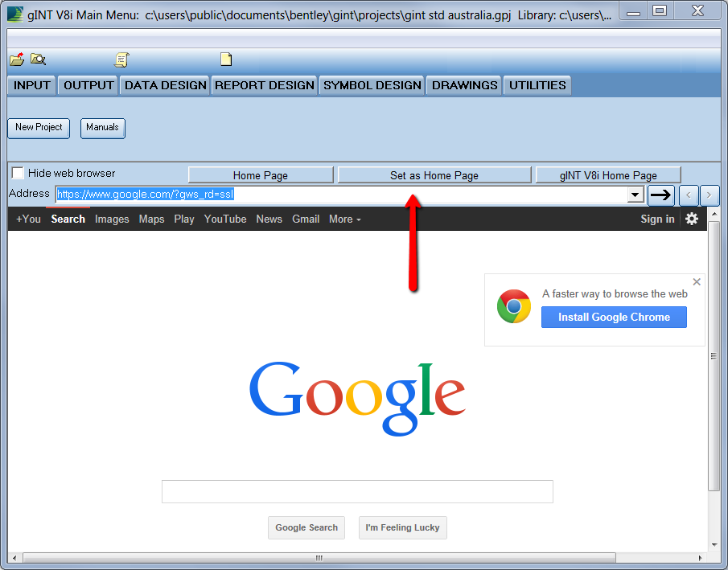The width and height of the screenshot is (728, 570).
Task: Navigate back with the left chevron button
Action: point(689,195)
